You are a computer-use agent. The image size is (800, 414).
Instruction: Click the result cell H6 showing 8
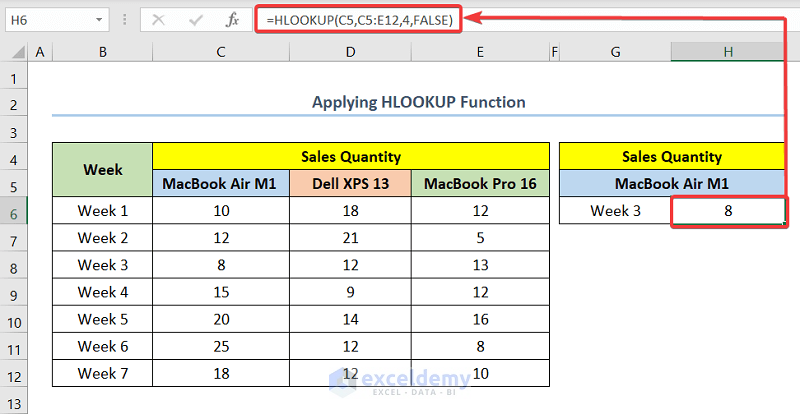[x=728, y=210]
